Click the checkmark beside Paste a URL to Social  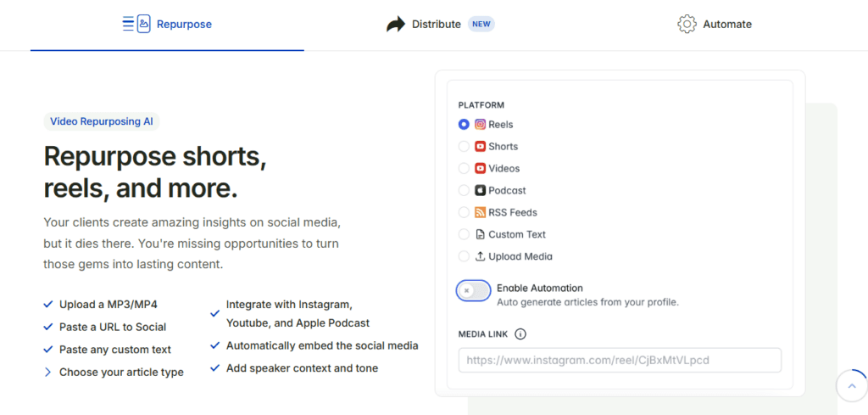click(48, 327)
